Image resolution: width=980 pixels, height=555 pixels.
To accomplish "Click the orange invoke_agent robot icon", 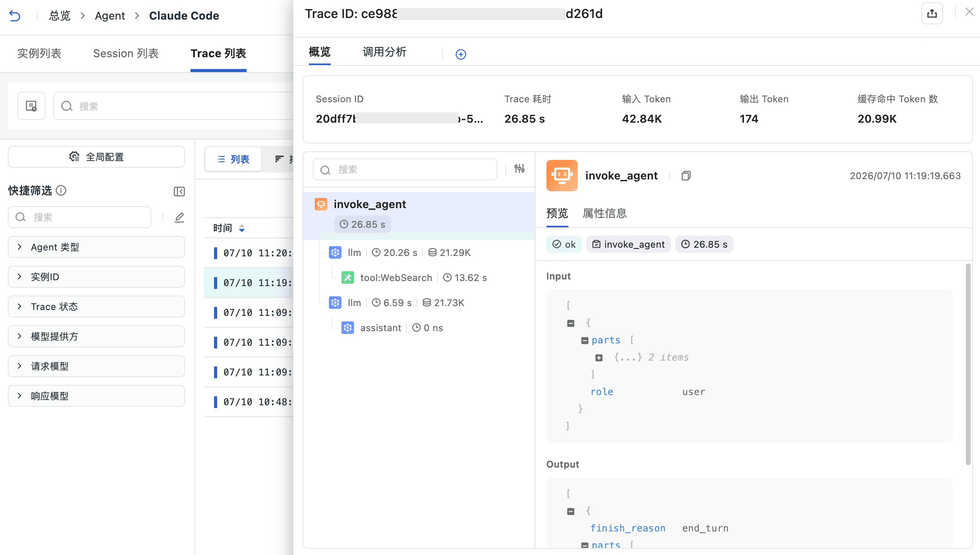I will pyautogui.click(x=562, y=175).
